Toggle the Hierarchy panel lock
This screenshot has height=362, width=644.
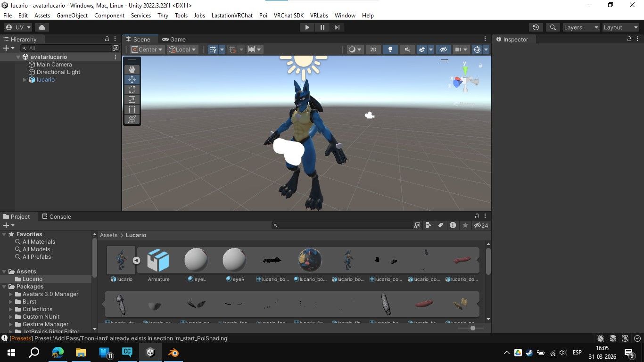tap(107, 39)
